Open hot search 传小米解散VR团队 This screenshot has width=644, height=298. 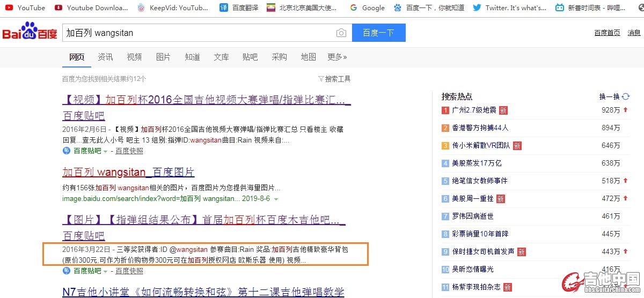coord(481,145)
